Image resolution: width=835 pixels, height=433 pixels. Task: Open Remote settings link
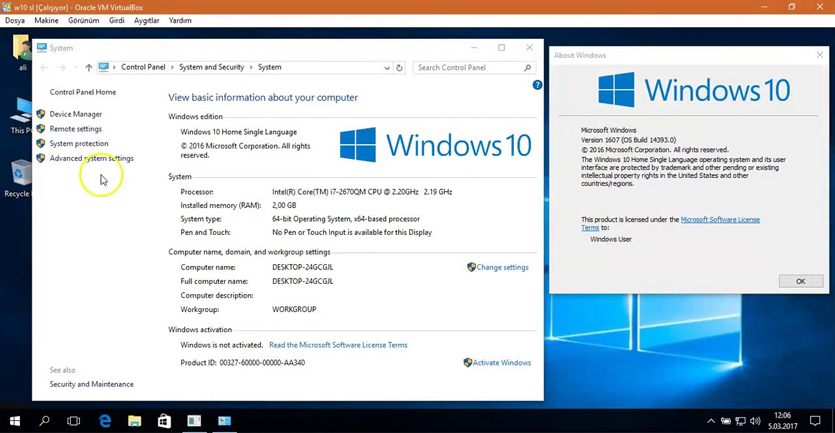76,129
